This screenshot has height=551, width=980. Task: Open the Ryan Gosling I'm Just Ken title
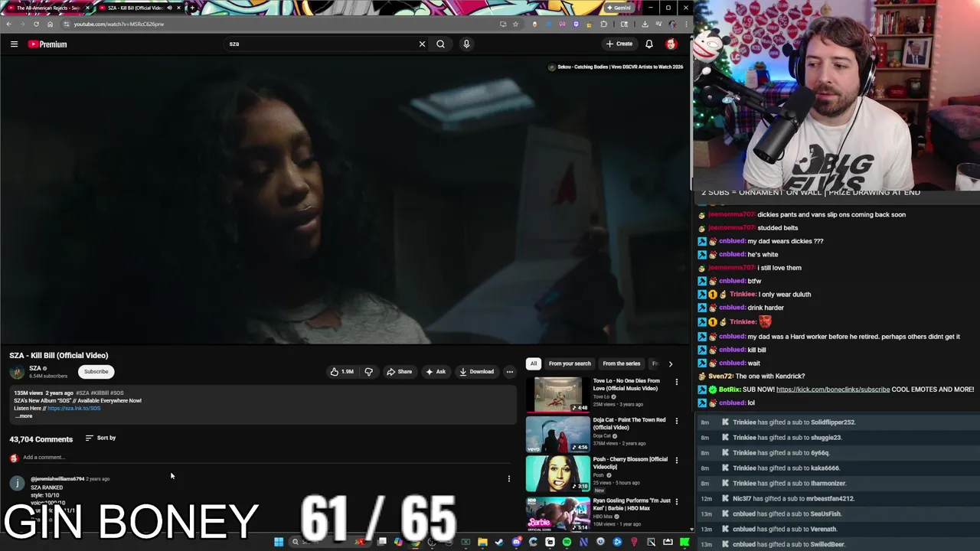[x=632, y=504]
